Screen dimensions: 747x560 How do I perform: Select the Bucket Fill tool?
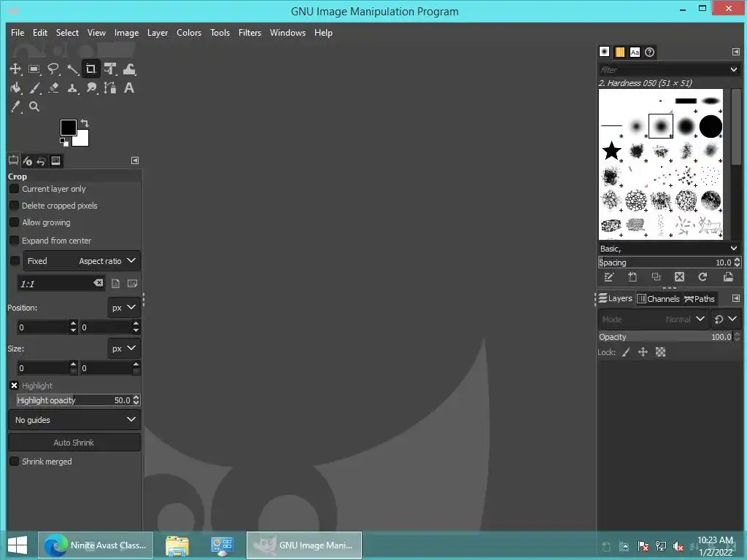[x=15, y=87]
